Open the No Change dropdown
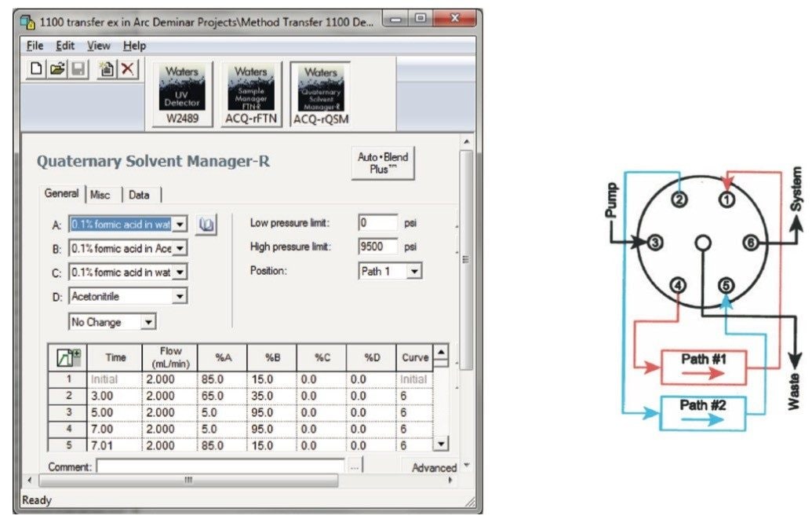The image size is (812, 523). coord(148,322)
